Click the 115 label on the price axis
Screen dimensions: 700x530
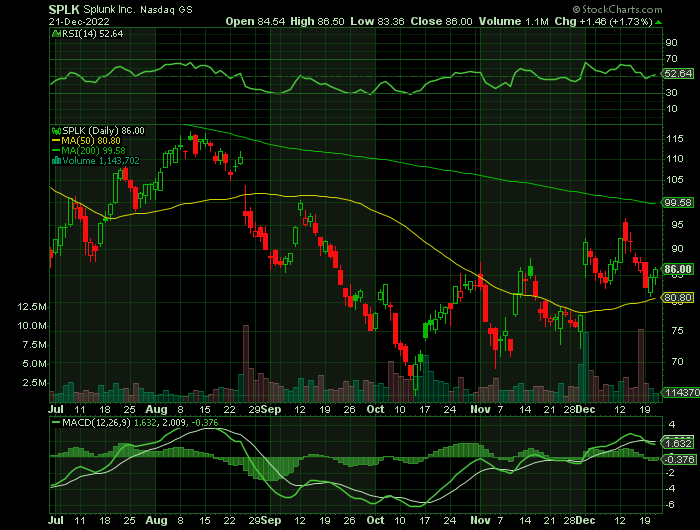(675, 139)
